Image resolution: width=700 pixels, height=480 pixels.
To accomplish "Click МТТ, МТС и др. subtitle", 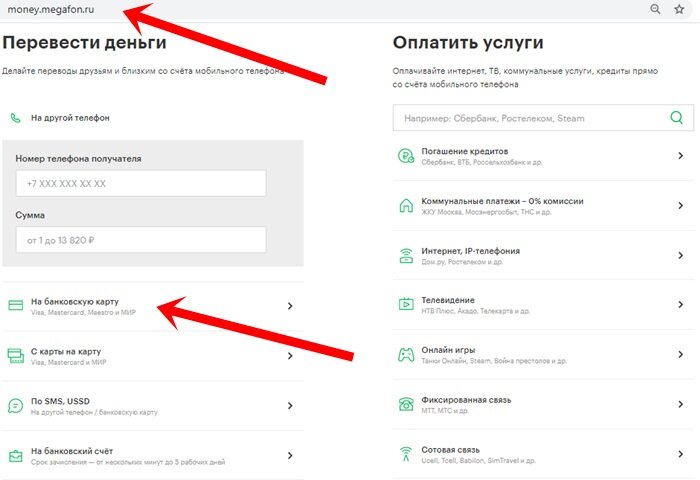I will point(445,411).
